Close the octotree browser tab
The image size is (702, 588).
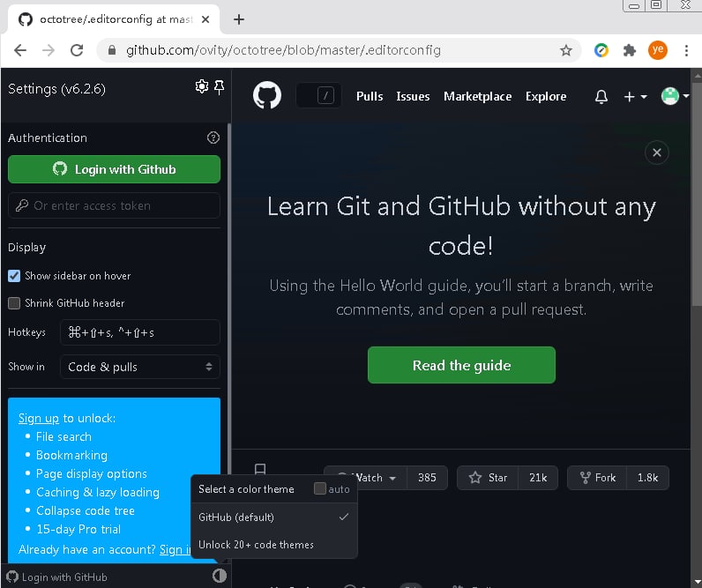[205, 19]
